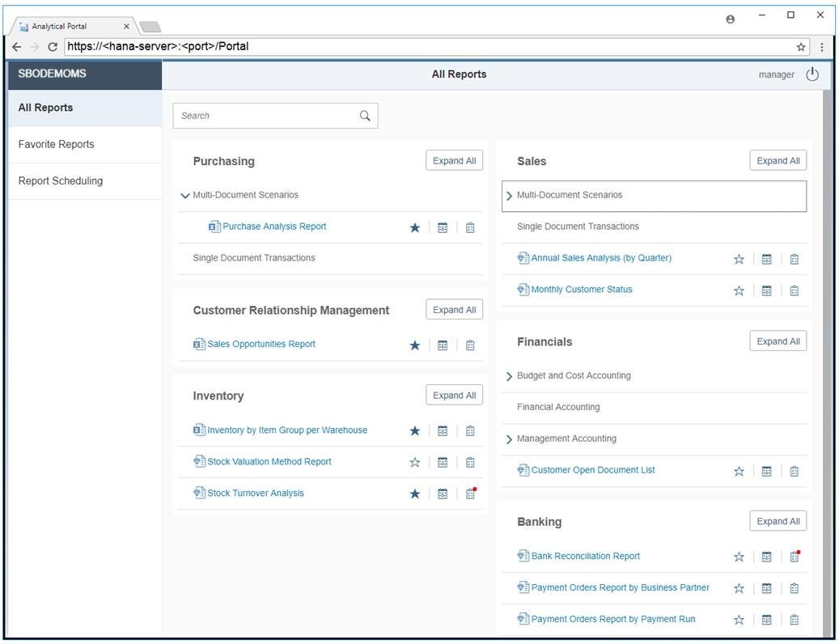Image resolution: width=839 pixels, height=644 pixels.
Task: Open clipboard icon with red dot for Bank Reconciliation Report
Action: (795, 557)
